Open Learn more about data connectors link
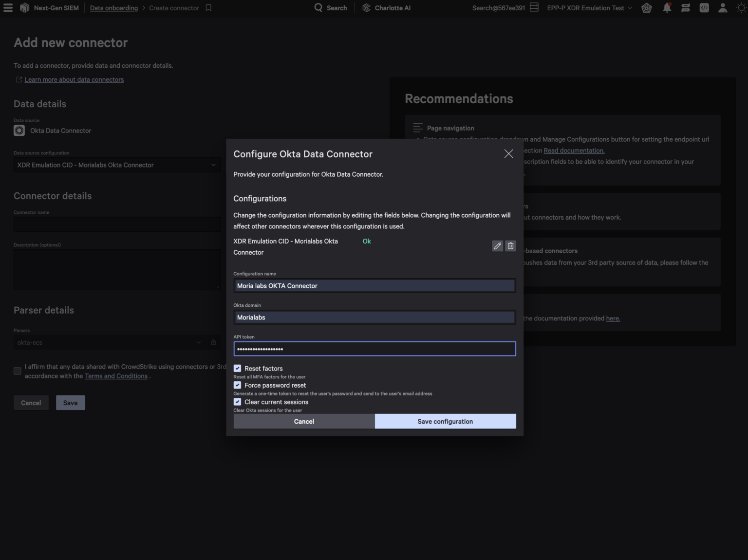Viewport: 748px width, 560px height. pyautogui.click(x=74, y=79)
